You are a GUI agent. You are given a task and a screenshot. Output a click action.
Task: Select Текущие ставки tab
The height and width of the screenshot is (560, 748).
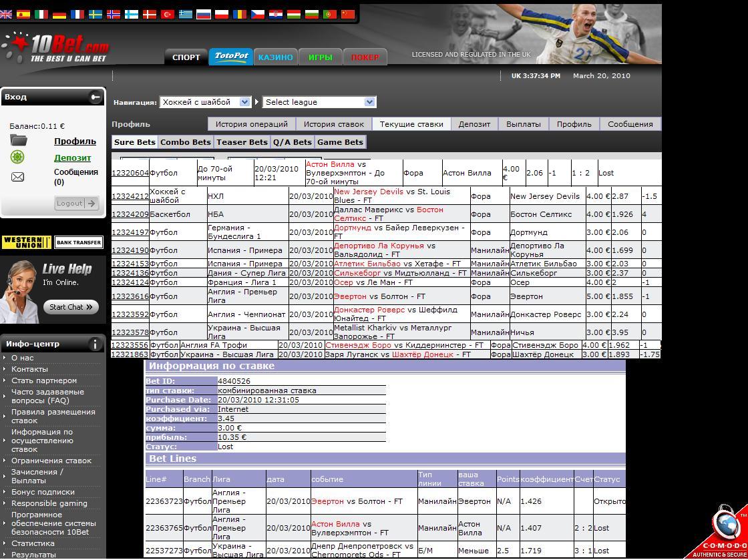click(x=411, y=124)
